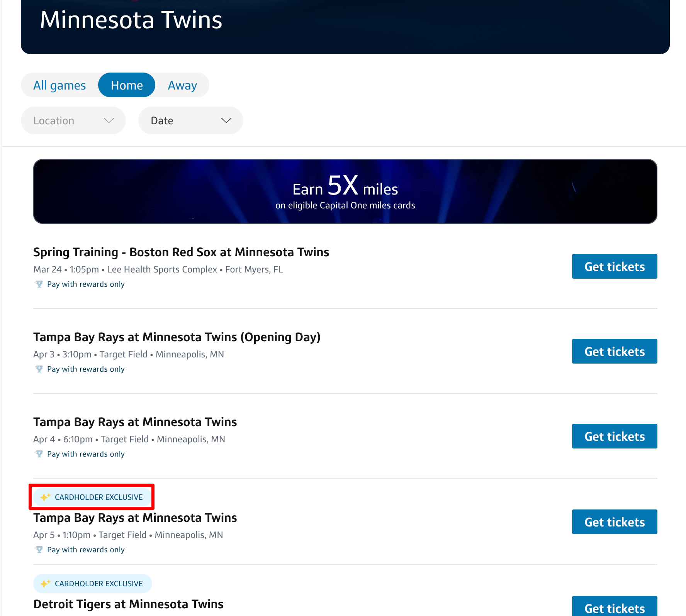Screen dimensions: 686x616
Task: Click 'Pay with rewards only' under Spring Training game
Action: point(86,284)
